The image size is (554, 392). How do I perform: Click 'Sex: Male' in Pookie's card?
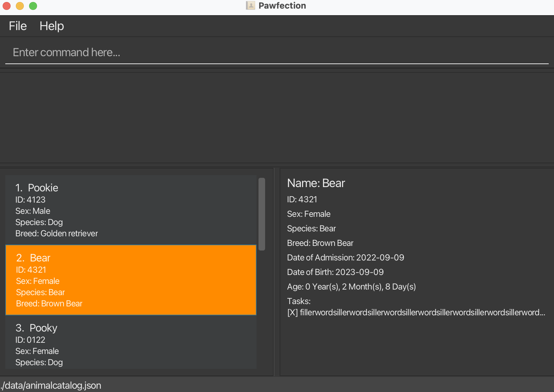[33, 211]
